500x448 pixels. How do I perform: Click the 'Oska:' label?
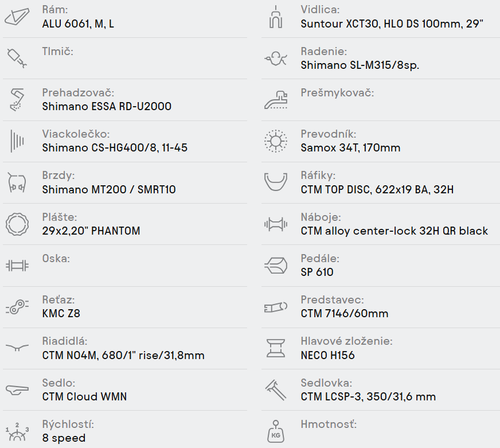pyautogui.click(x=56, y=258)
